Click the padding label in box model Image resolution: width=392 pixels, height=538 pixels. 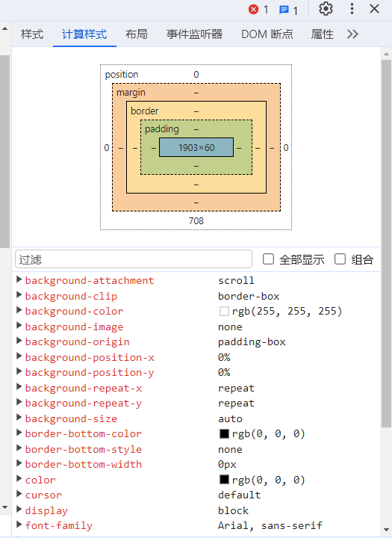coord(162,129)
